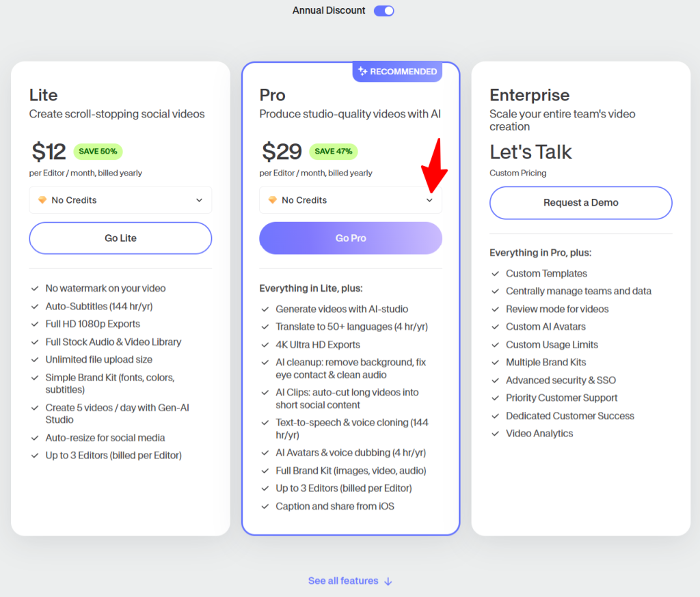This screenshot has height=597, width=700.
Task: Click the RECOMMENDED badge on the Pro card
Action: (x=397, y=71)
